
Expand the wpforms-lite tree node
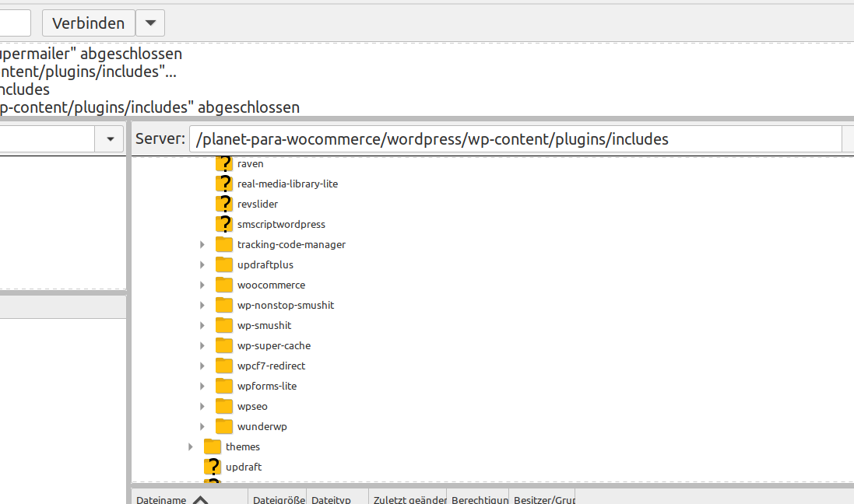coord(202,385)
